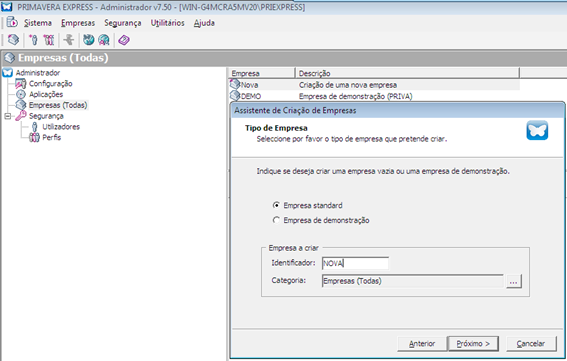Click the Primavera butterfly icon in title bar
This screenshot has width=567, height=361.
pyautogui.click(x=7, y=7)
